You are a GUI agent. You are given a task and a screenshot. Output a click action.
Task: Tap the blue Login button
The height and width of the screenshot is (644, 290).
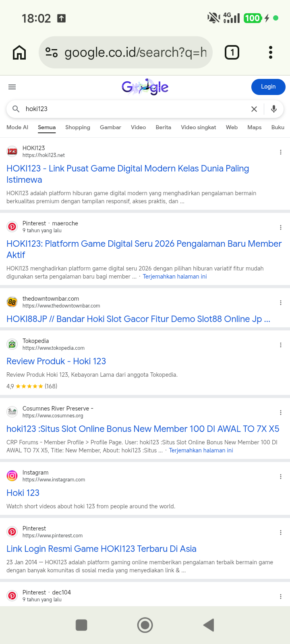(268, 87)
